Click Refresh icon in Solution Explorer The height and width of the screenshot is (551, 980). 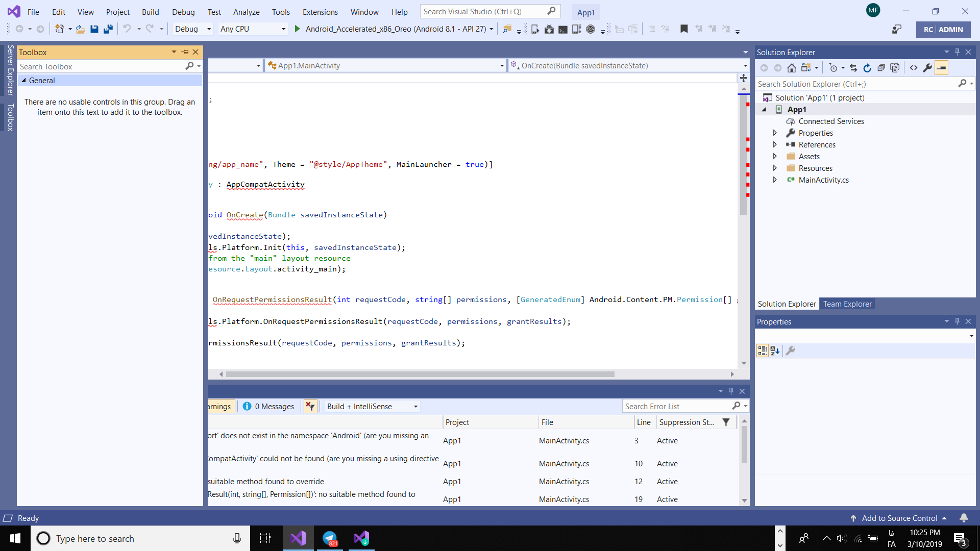[x=867, y=68]
